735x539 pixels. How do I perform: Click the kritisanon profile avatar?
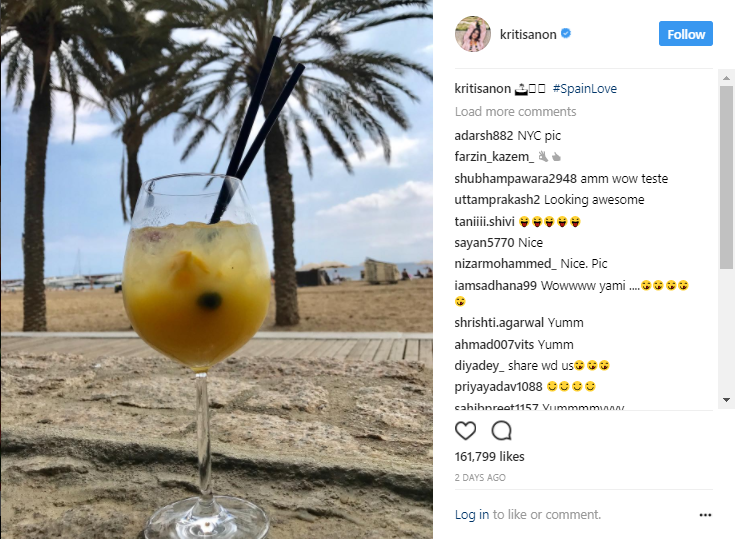pyautogui.click(x=472, y=34)
